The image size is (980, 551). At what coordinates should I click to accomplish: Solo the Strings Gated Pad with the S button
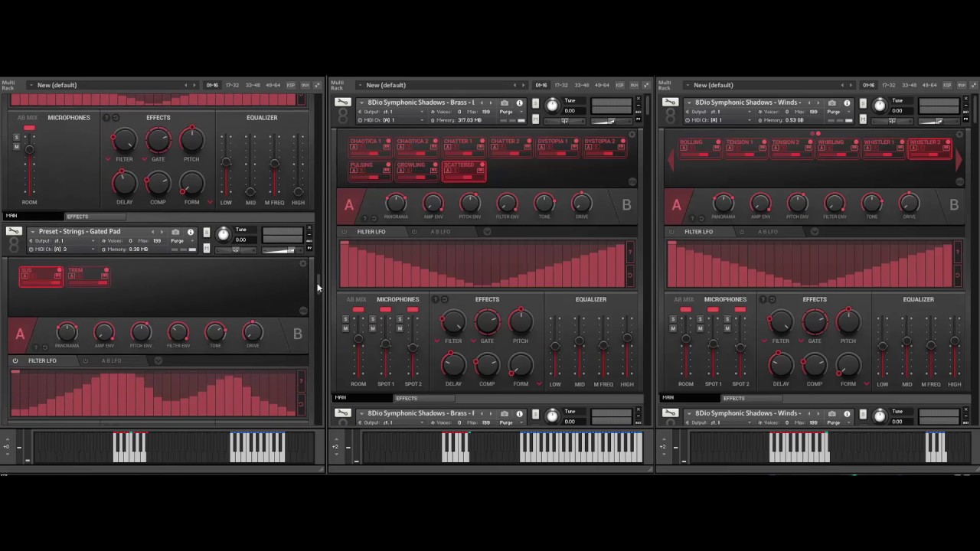point(206,232)
